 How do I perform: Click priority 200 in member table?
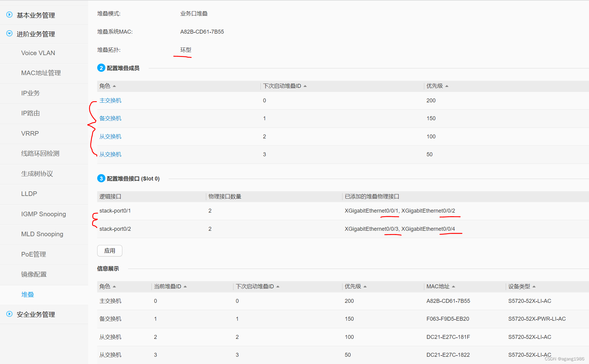coord(431,101)
